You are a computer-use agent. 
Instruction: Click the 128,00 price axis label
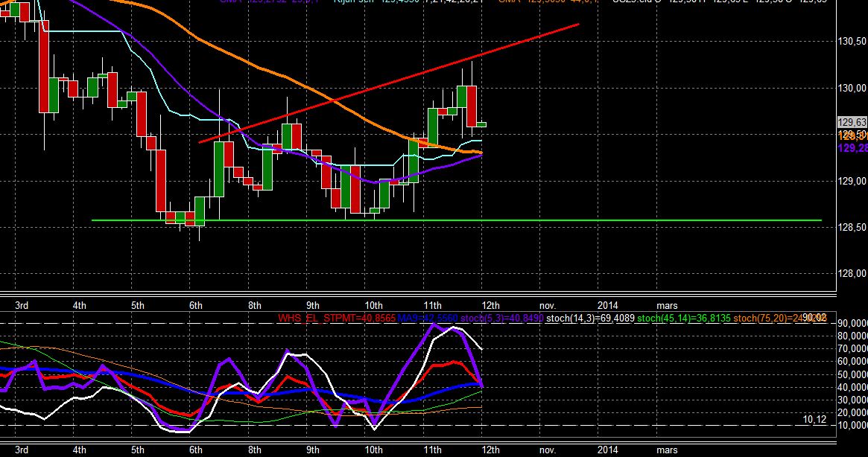click(852, 273)
